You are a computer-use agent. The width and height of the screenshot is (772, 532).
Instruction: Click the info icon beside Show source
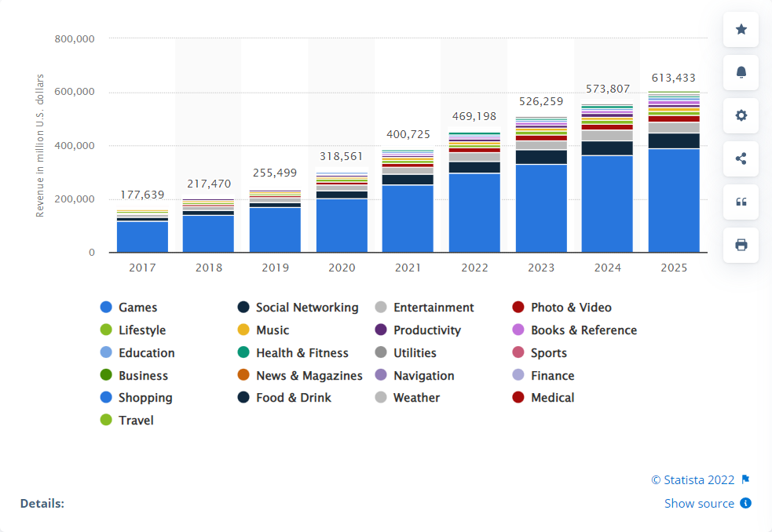pyautogui.click(x=745, y=503)
